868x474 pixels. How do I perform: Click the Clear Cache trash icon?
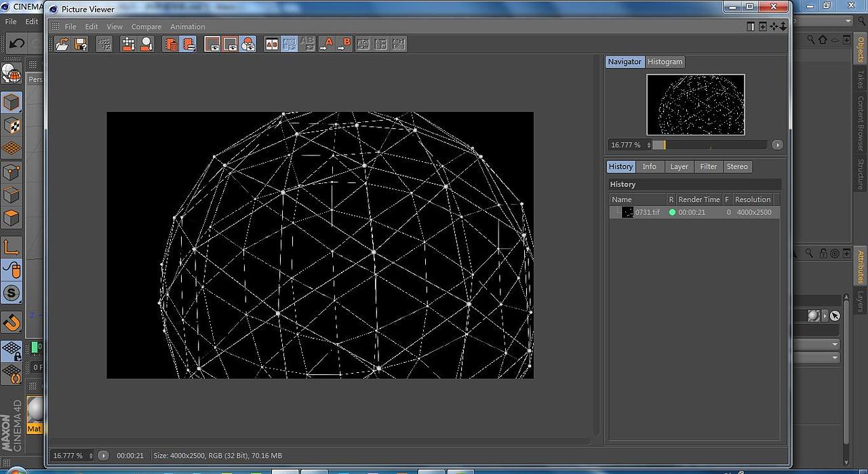coord(171,44)
